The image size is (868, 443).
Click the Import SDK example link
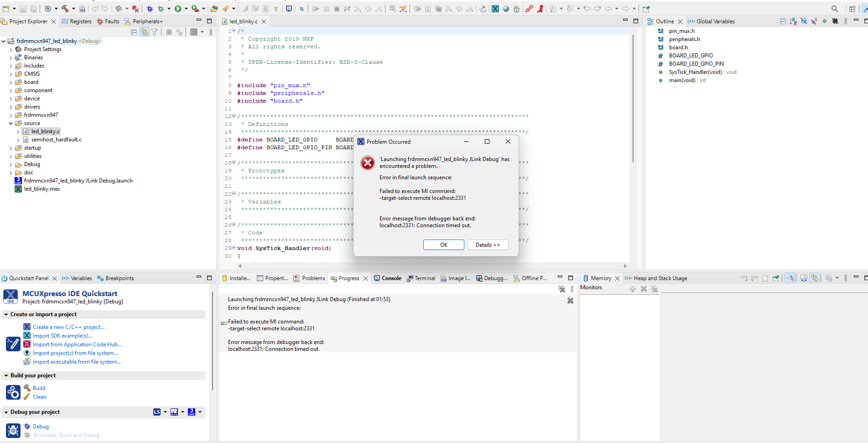(x=62, y=335)
